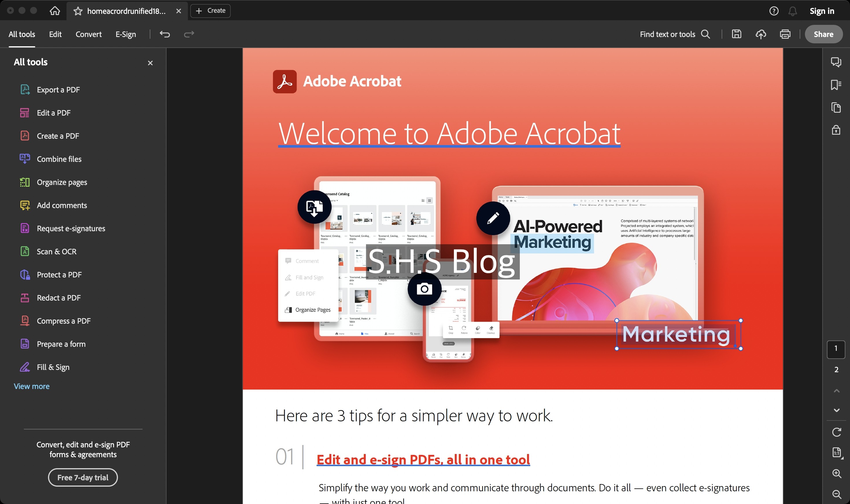The height and width of the screenshot is (504, 850).
Task: Redo the last action
Action: (189, 34)
